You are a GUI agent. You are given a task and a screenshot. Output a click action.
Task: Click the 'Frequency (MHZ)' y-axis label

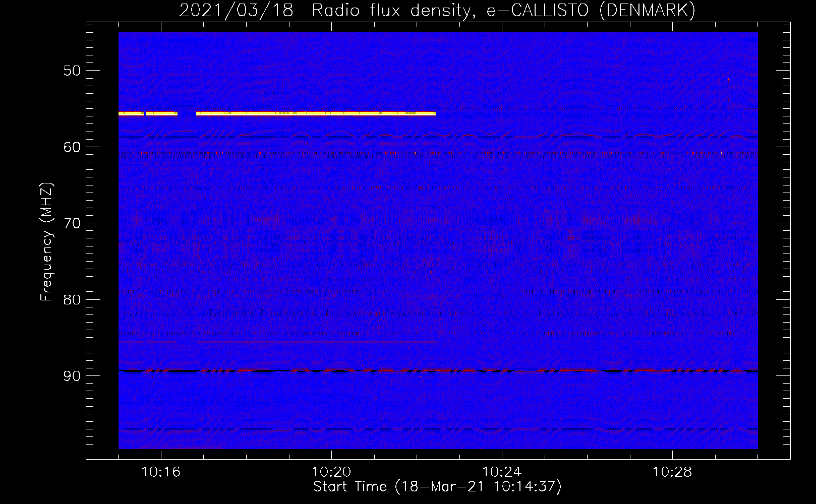46,242
